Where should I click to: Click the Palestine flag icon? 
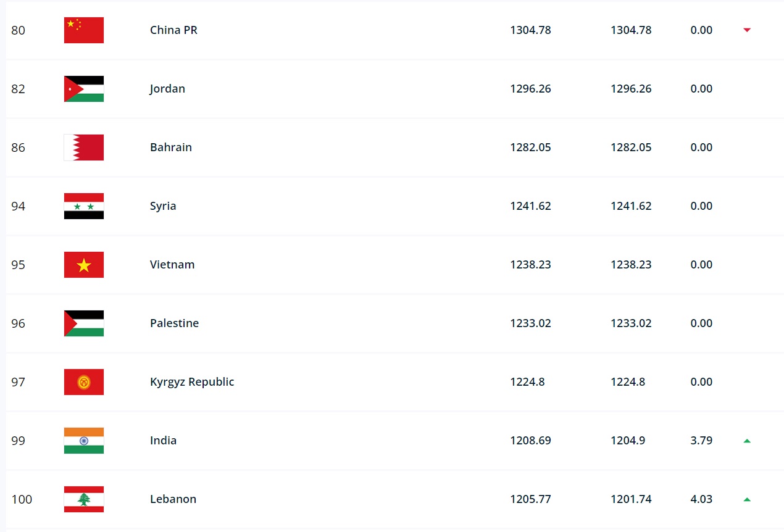click(x=84, y=323)
